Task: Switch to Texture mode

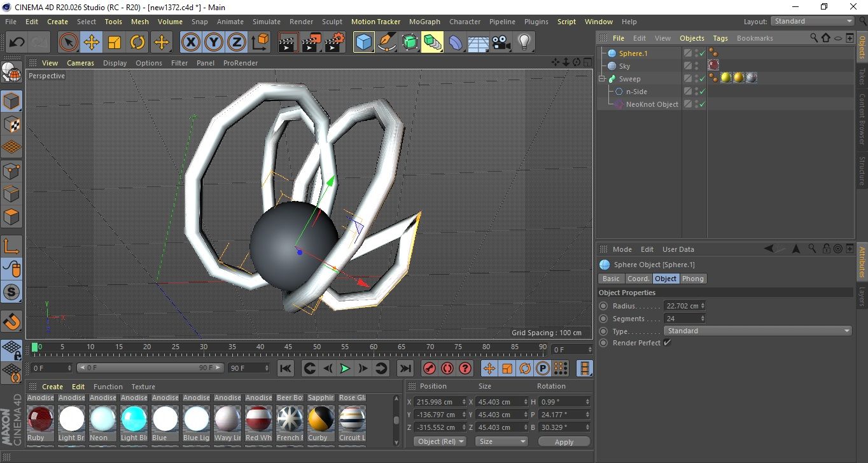Action: click(x=11, y=125)
